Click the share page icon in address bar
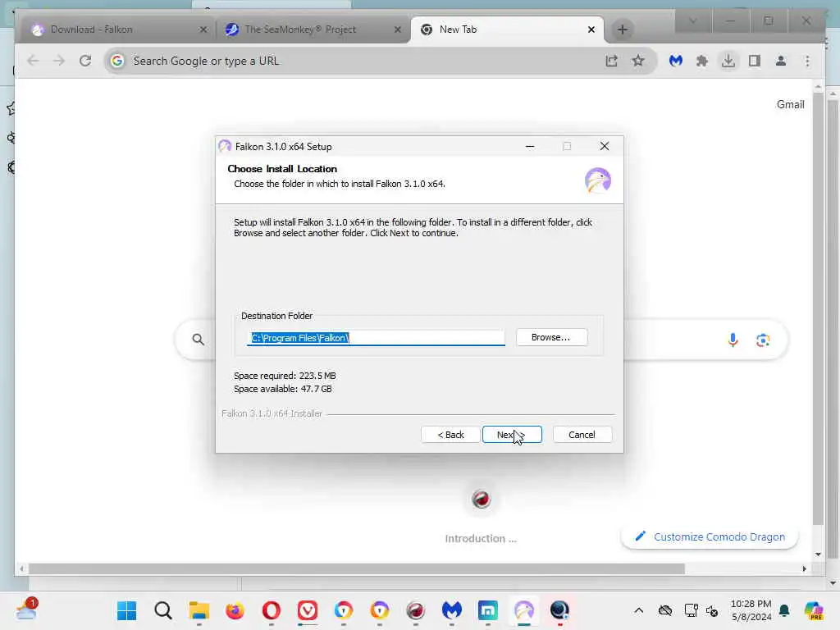 click(x=612, y=61)
